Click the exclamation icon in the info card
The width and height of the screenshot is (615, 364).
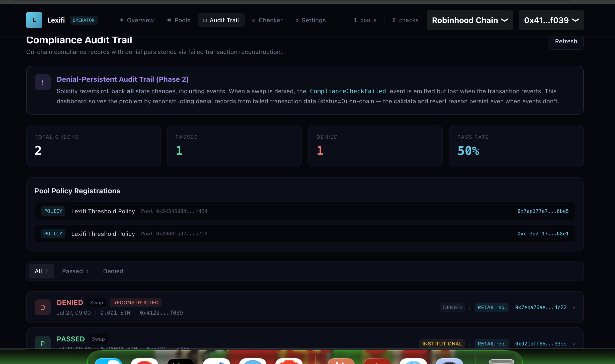pos(43,82)
